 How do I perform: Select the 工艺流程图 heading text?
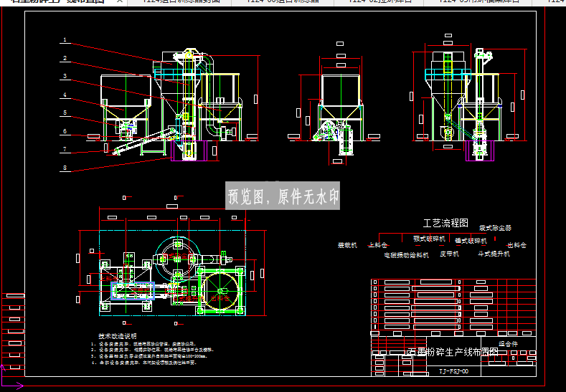coord(445,223)
